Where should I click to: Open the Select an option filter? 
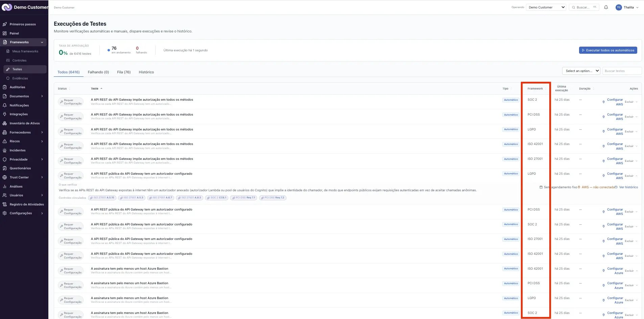click(581, 71)
